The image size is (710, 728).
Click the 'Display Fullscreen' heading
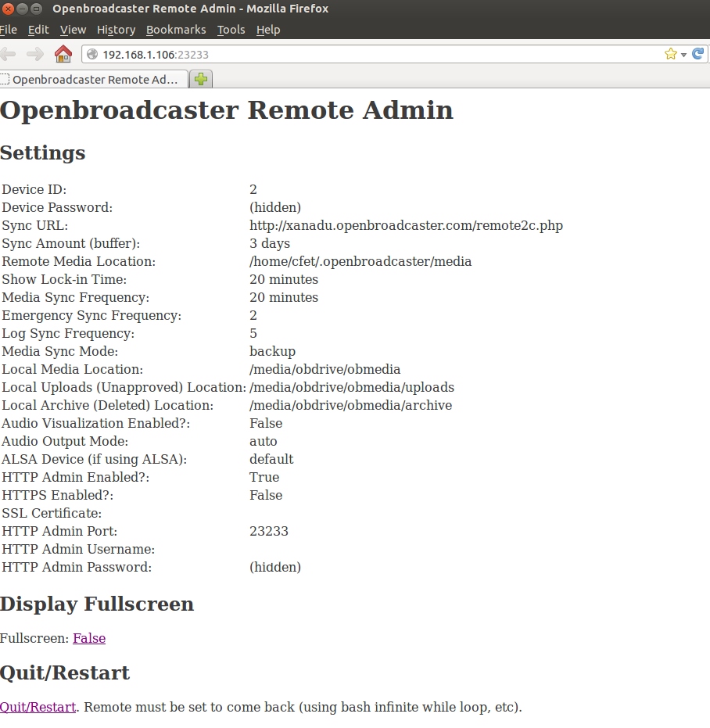[97, 604]
